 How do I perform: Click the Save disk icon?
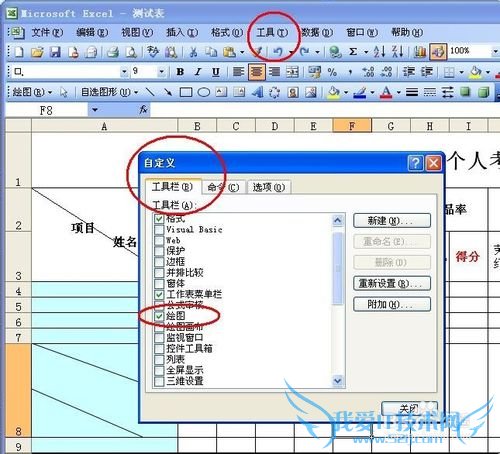pos(55,52)
